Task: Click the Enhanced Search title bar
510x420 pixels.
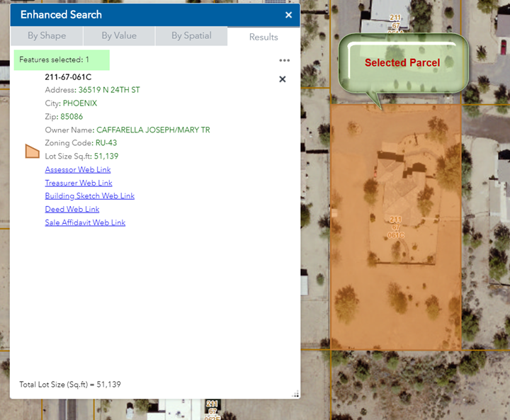Action: (142, 15)
